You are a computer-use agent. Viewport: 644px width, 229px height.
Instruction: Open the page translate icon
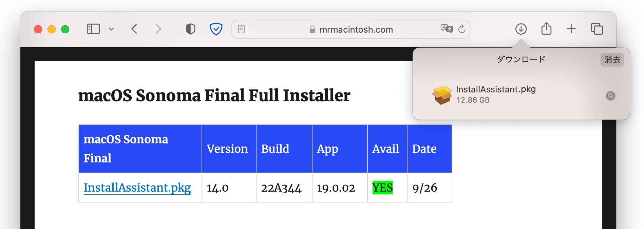[447, 29]
